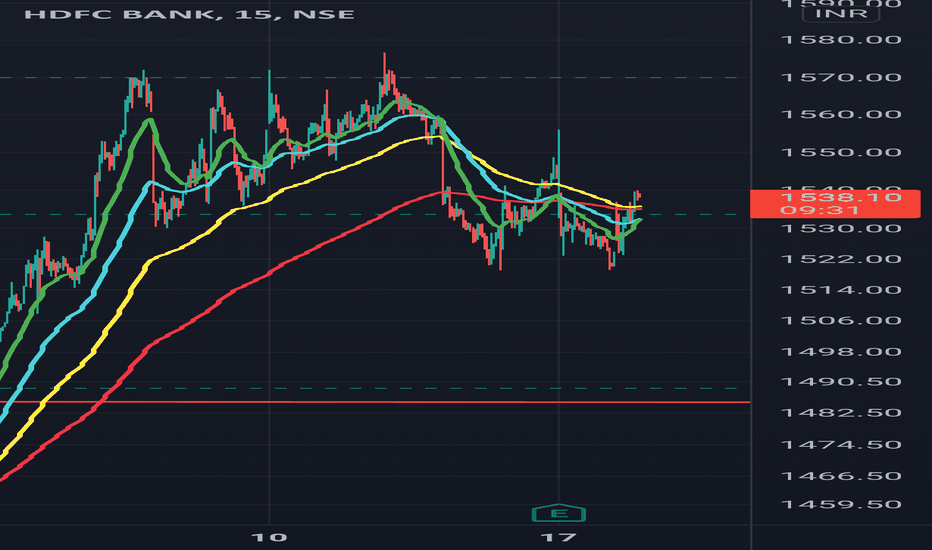Click the red 1538.10 current price label
Screen dimensions: 932x550
click(835, 203)
